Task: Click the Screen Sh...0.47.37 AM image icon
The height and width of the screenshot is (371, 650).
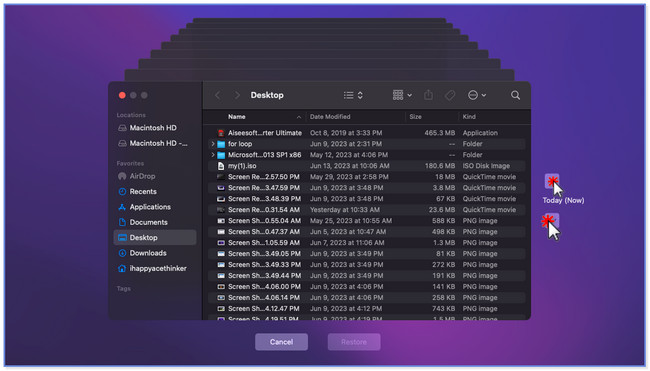Action: click(x=221, y=232)
